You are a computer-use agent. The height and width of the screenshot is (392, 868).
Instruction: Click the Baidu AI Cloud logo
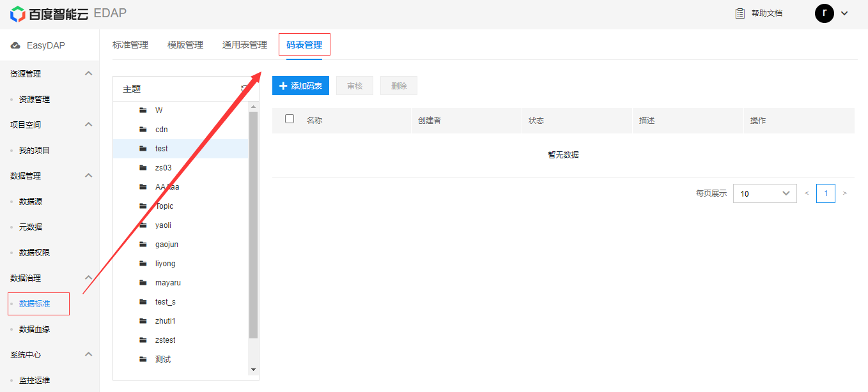(18, 13)
